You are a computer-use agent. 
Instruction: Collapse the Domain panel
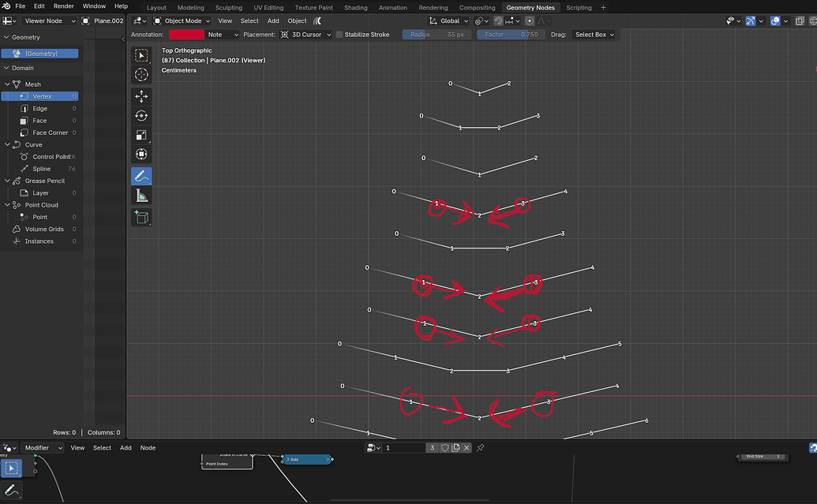[x=6, y=68]
